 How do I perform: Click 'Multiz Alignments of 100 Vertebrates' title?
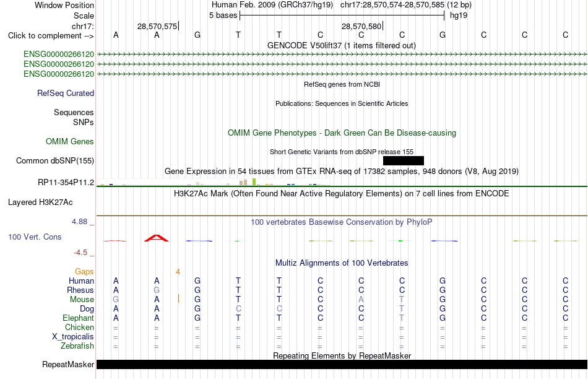pyautogui.click(x=342, y=263)
